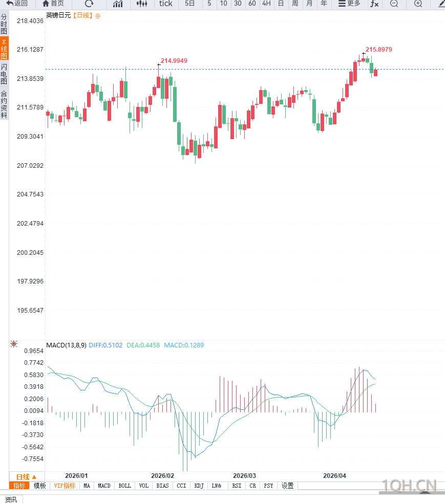Choose the RSI indicator
445x504 pixels.
(237, 486)
